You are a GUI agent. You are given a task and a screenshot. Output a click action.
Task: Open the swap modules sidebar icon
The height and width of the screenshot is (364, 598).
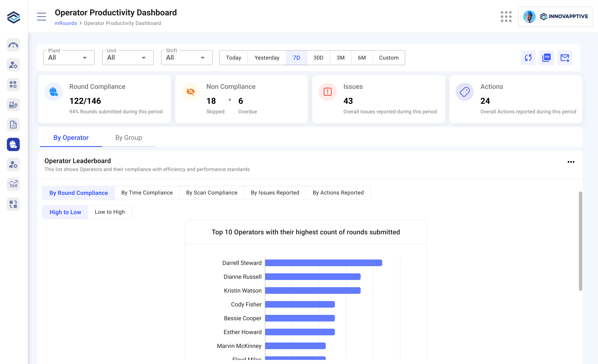click(13, 204)
